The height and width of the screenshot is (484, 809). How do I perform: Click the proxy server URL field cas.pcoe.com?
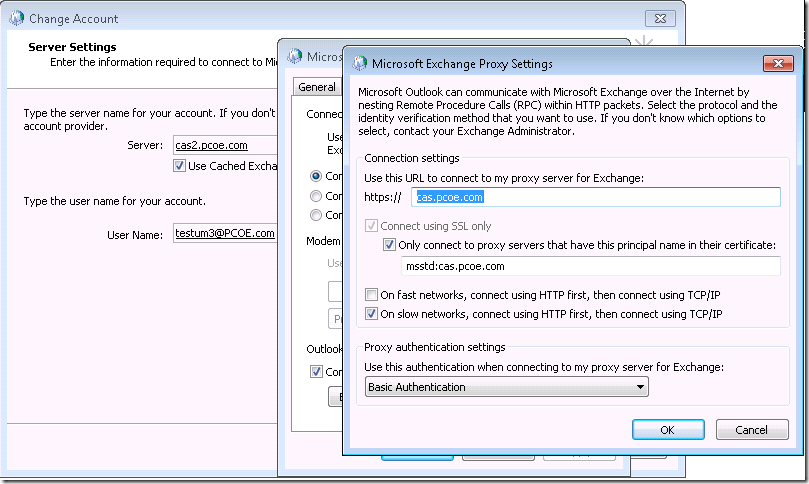coord(596,197)
